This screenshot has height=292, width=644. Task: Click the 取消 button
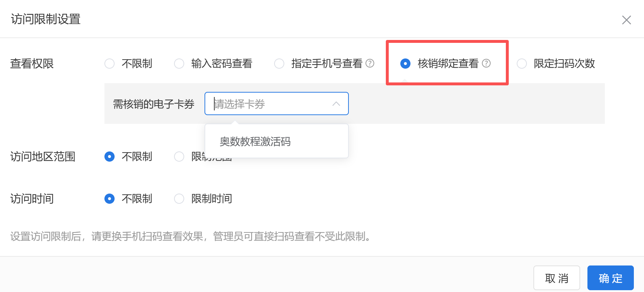pyautogui.click(x=557, y=278)
